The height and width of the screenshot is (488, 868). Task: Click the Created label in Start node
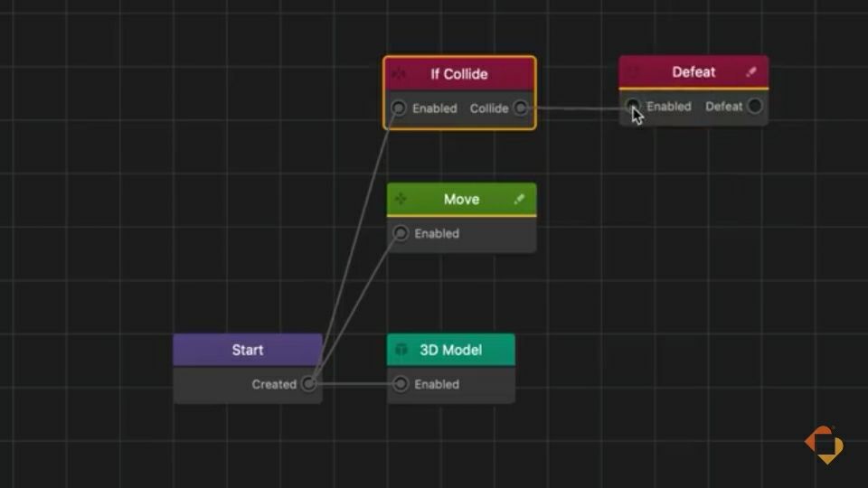[274, 384]
